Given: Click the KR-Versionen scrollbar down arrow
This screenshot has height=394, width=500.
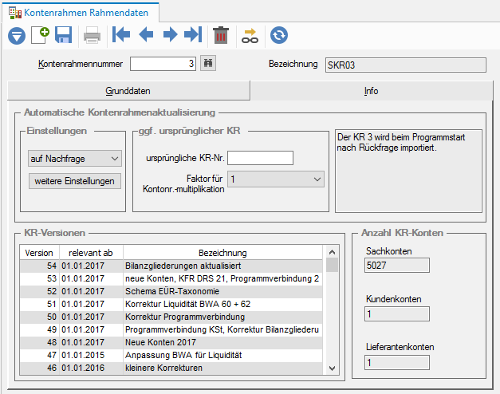Looking at the screenshot, I should point(332,368).
